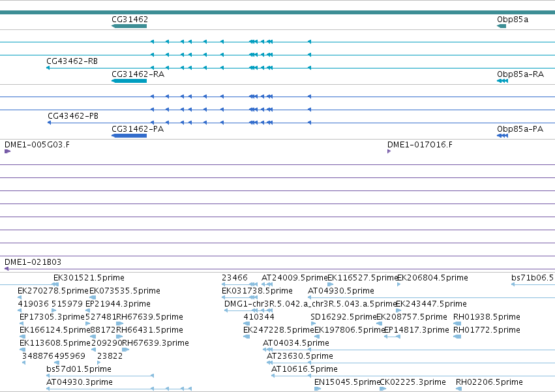Click the EK197806.5prime EST label

pos(350,330)
